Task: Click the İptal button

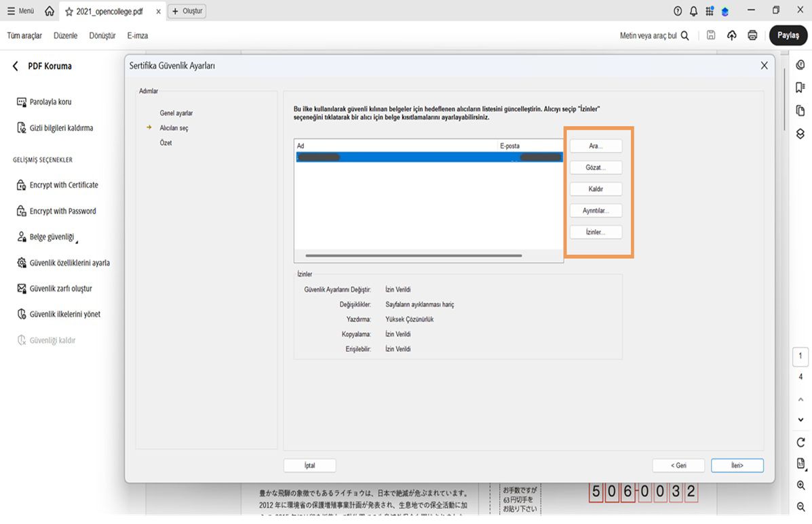Action: pos(310,466)
